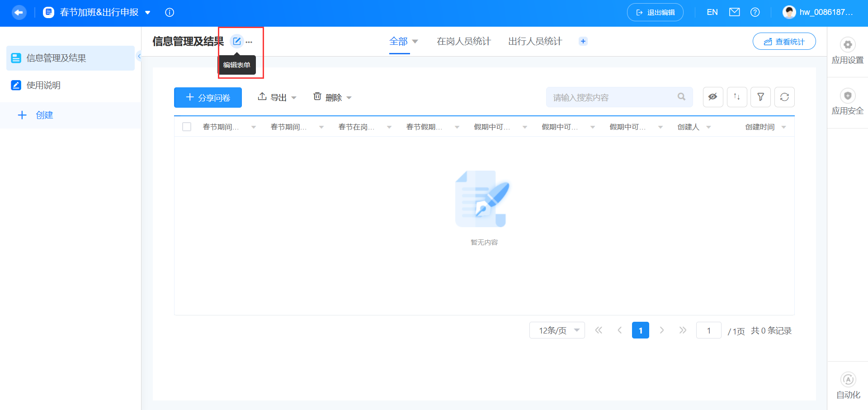This screenshot has height=410, width=868.
Task: Click the more options ellipsis beside 编辑表单
Action: 250,42
